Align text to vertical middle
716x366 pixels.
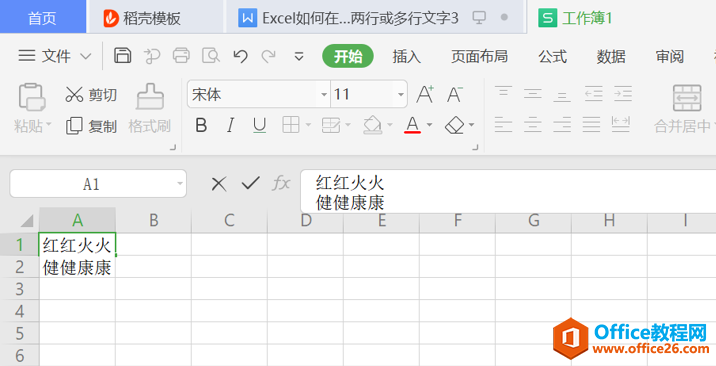pos(532,93)
